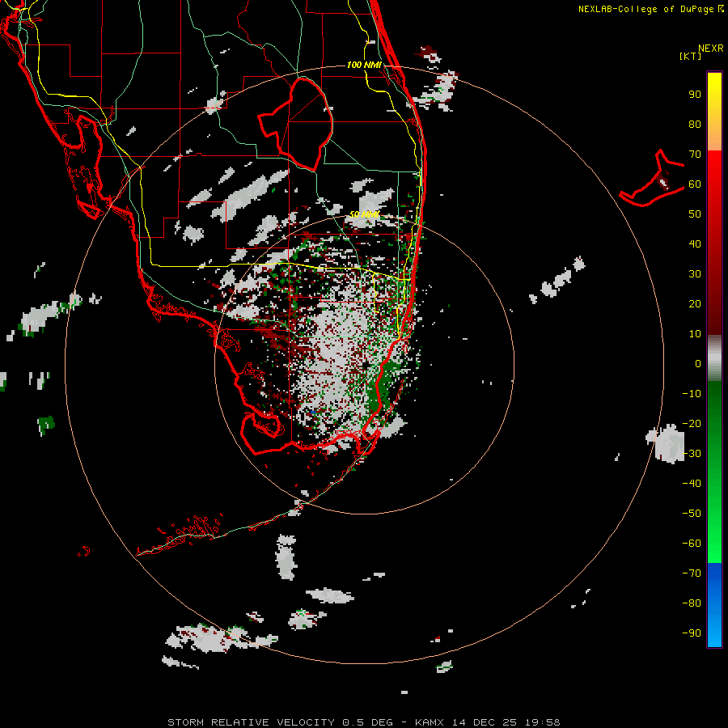Click the 50 NMI range ring label
Image resolution: width=728 pixels, height=728 pixels.
click(x=364, y=214)
